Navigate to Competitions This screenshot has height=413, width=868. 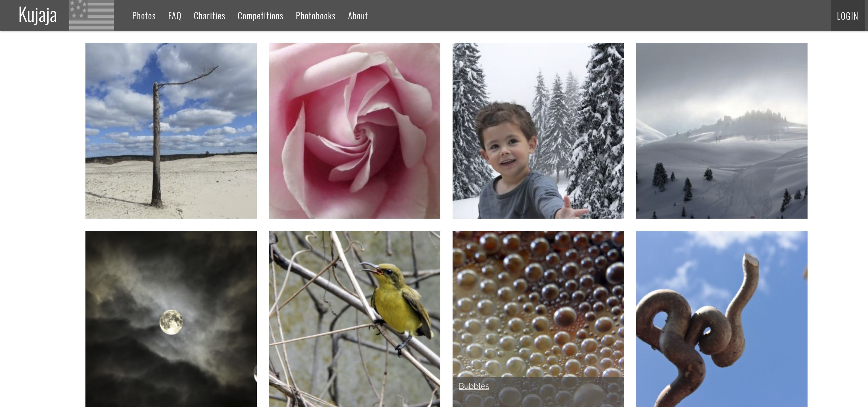pyautogui.click(x=260, y=16)
